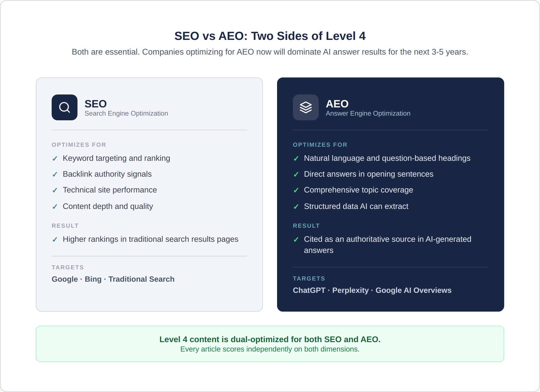Select the Natural language and question-based headings item

click(387, 158)
